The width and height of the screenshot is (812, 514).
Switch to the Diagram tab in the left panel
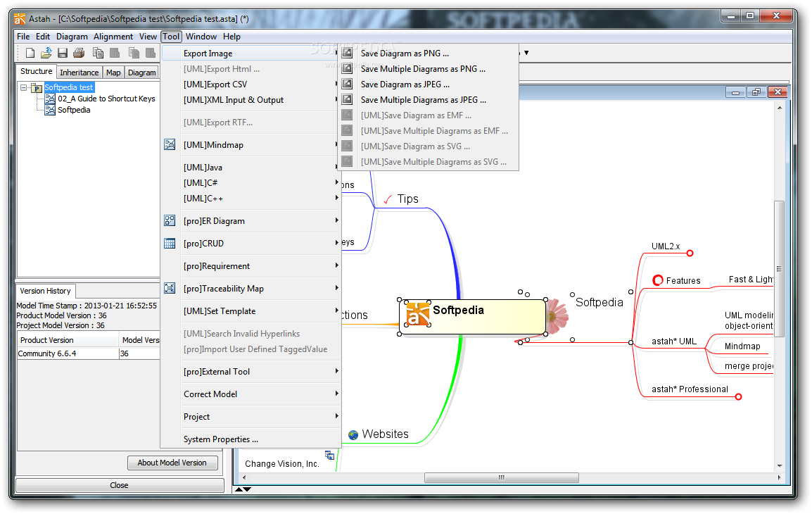pos(142,73)
